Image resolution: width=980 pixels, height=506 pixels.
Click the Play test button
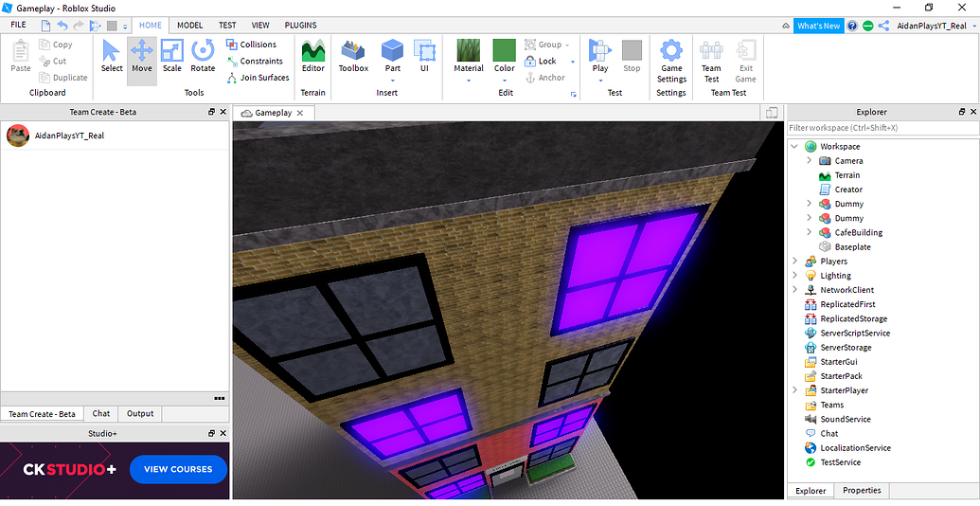click(600, 56)
